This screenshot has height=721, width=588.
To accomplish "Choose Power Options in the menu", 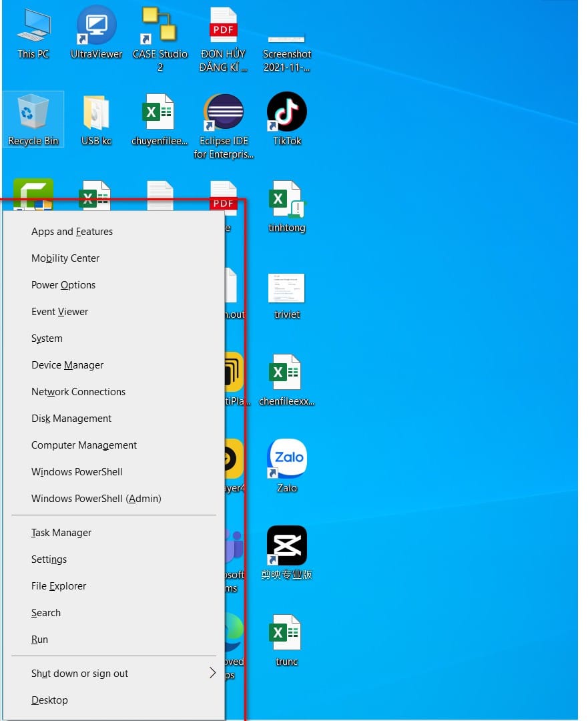I will click(x=113, y=285).
